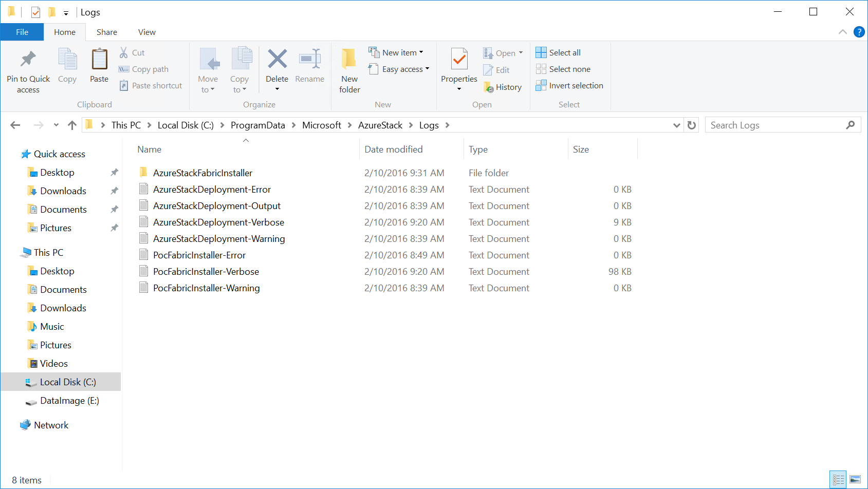868x489 pixels.
Task: Sort by Type column header
Action: coord(478,149)
